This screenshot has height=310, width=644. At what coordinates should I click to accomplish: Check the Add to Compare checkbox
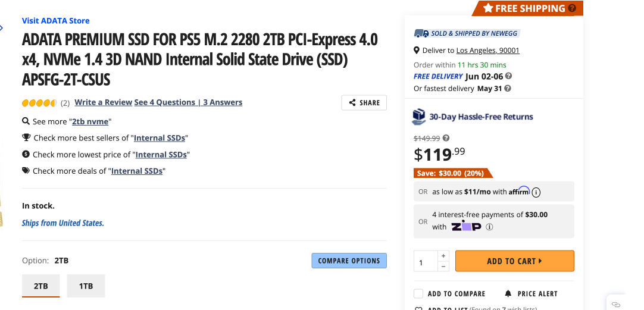click(x=418, y=293)
